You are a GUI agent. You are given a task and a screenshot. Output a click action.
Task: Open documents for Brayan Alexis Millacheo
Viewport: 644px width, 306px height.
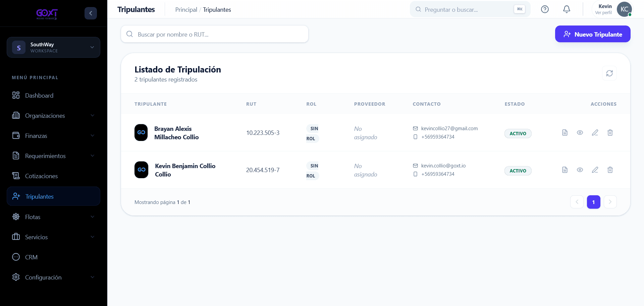tap(565, 133)
